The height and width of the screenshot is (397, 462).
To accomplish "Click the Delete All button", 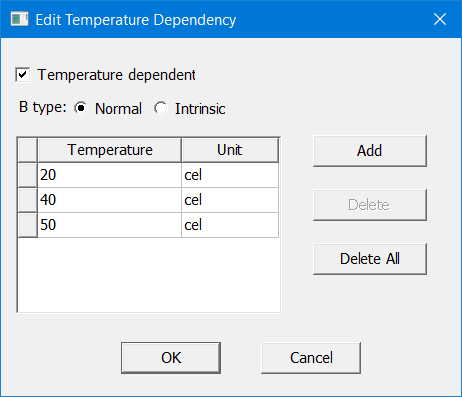I will point(370,259).
